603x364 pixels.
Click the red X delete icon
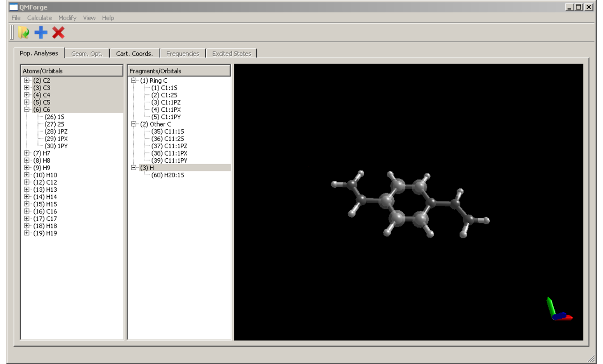[x=58, y=33]
